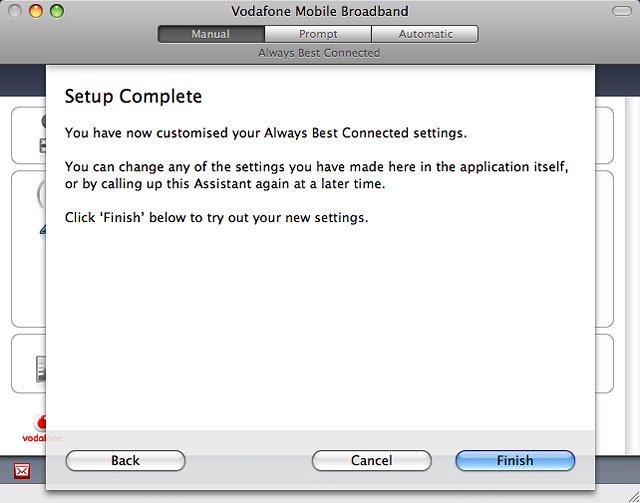Click the Always Best Connected label
Image resolution: width=640 pixels, height=503 pixels.
coord(318,52)
